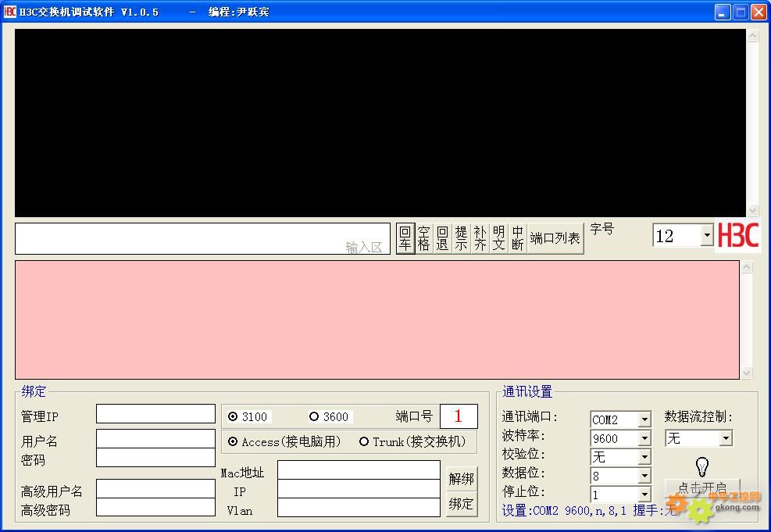Image resolution: width=771 pixels, height=532 pixels.
Task: Click the 空格 (Space) button
Action: click(424, 238)
